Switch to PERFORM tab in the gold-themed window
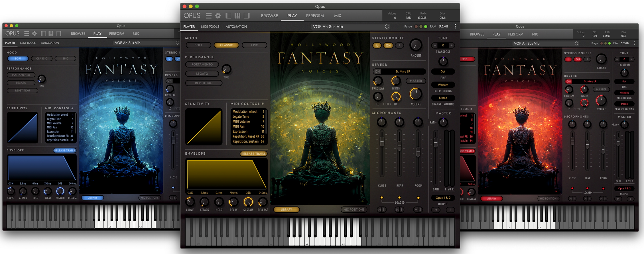The height and width of the screenshot is (254, 644). (315, 16)
